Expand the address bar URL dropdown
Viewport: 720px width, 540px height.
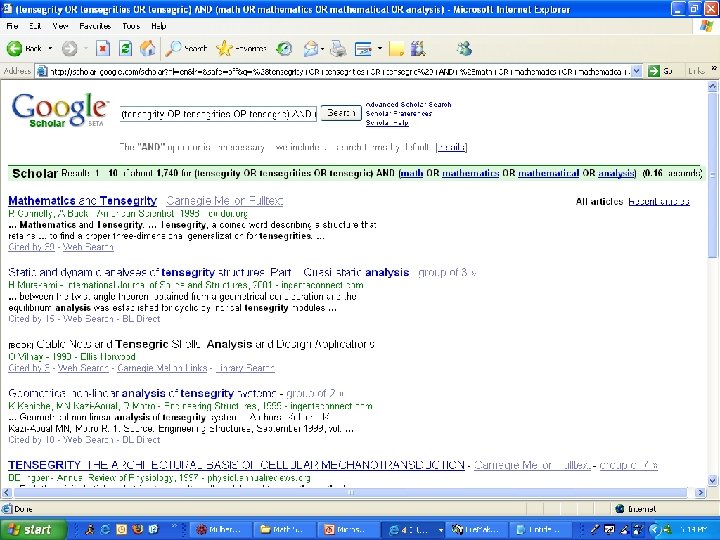(636, 71)
